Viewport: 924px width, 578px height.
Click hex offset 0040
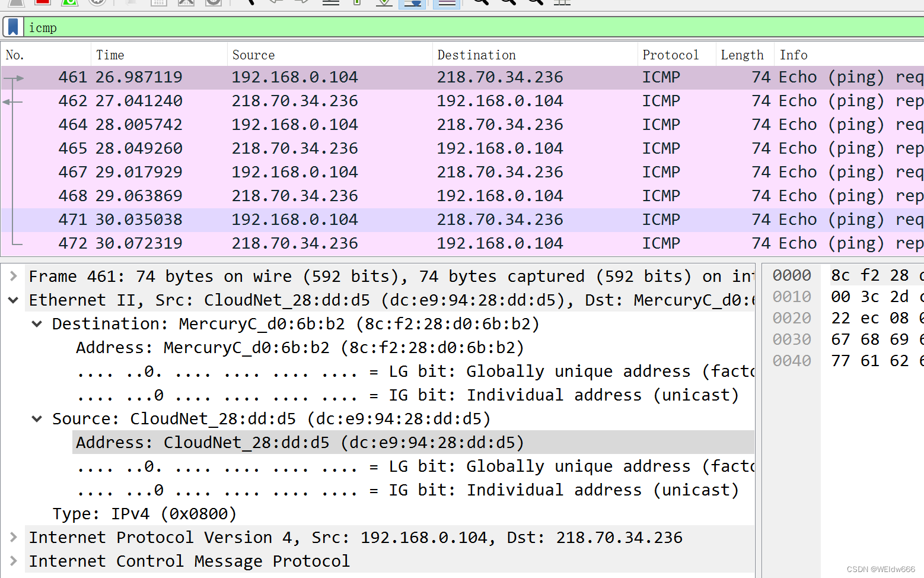[x=792, y=361]
